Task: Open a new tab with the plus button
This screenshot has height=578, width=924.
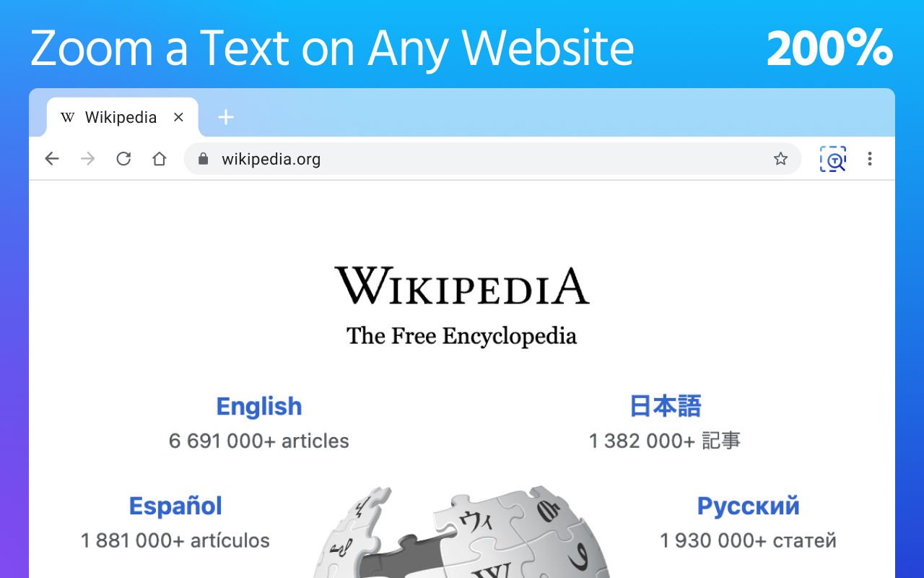Action: [226, 117]
